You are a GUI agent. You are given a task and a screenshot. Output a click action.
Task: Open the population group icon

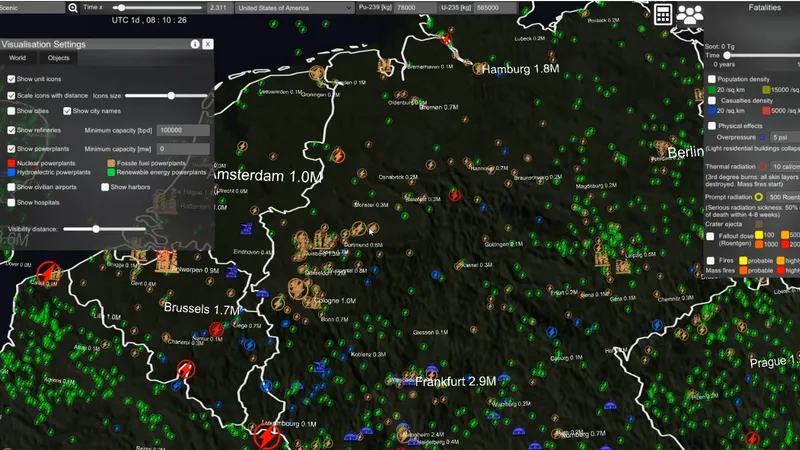[689, 13]
